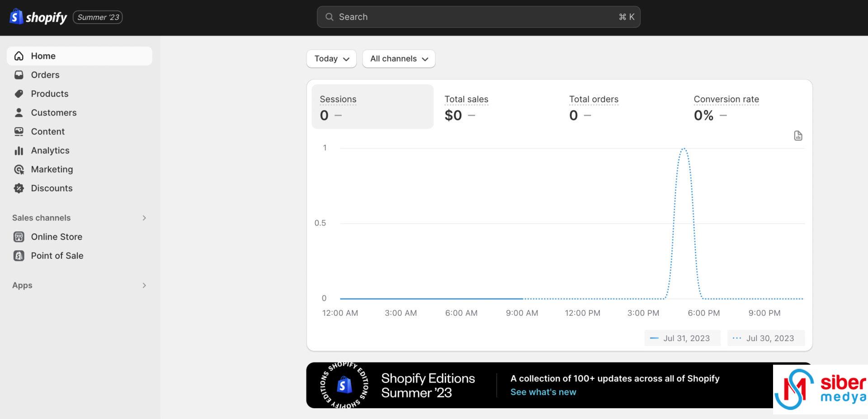Click the Sales channels heading
Image resolution: width=868 pixels, height=419 pixels.
point(42,218)
